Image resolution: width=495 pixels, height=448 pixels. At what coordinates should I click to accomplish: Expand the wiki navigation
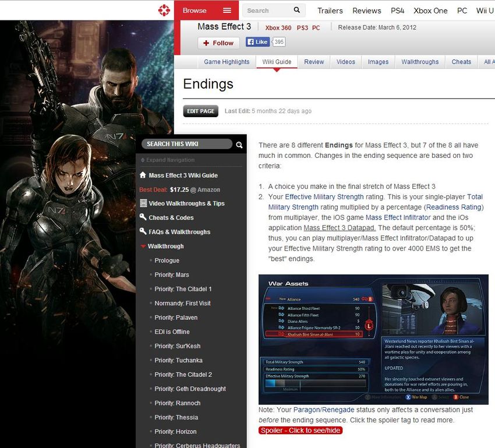(168, 160)
